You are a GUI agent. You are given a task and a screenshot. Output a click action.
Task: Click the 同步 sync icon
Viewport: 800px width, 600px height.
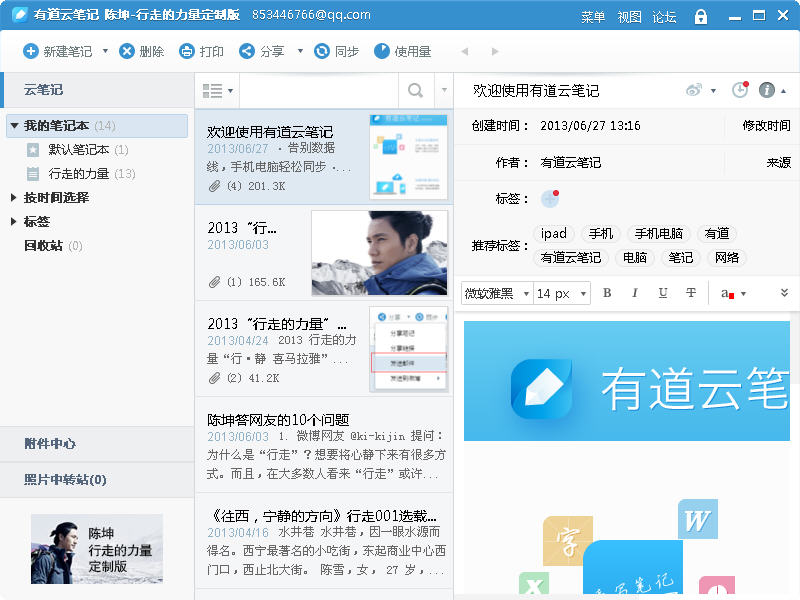[x=322, y=51]
